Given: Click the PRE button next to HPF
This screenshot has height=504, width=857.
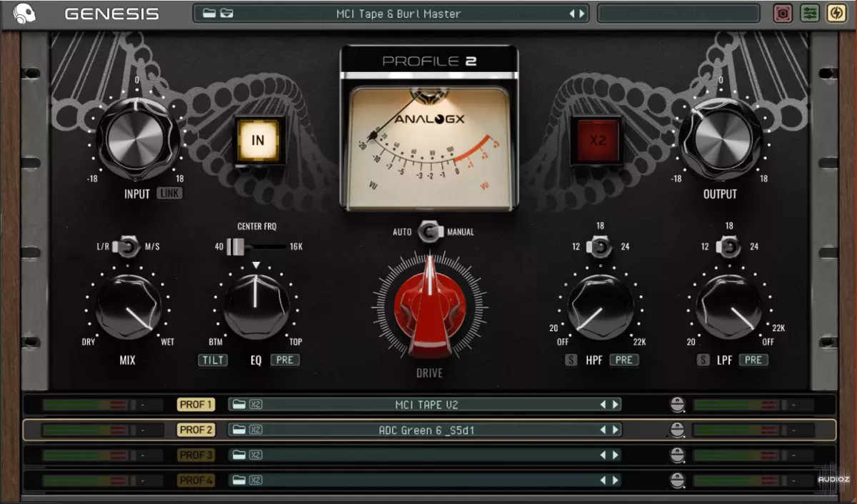Looking at the screenshot, I should pos(624,360).
